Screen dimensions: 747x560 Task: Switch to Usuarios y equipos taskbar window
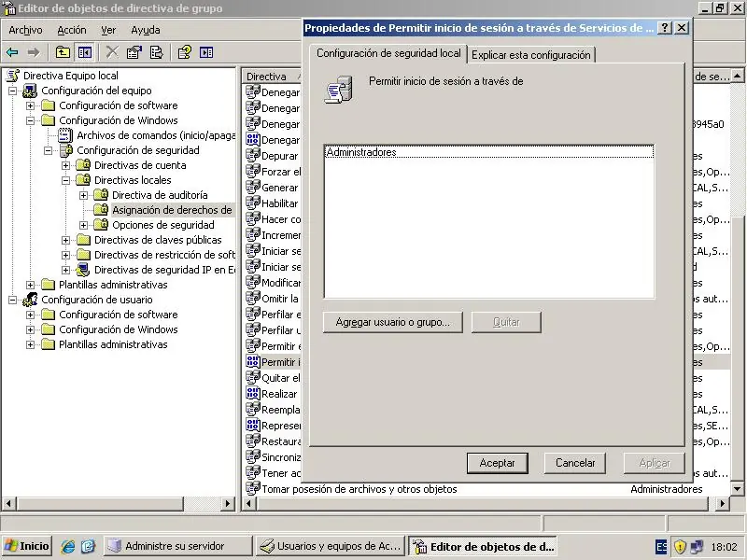331,546
